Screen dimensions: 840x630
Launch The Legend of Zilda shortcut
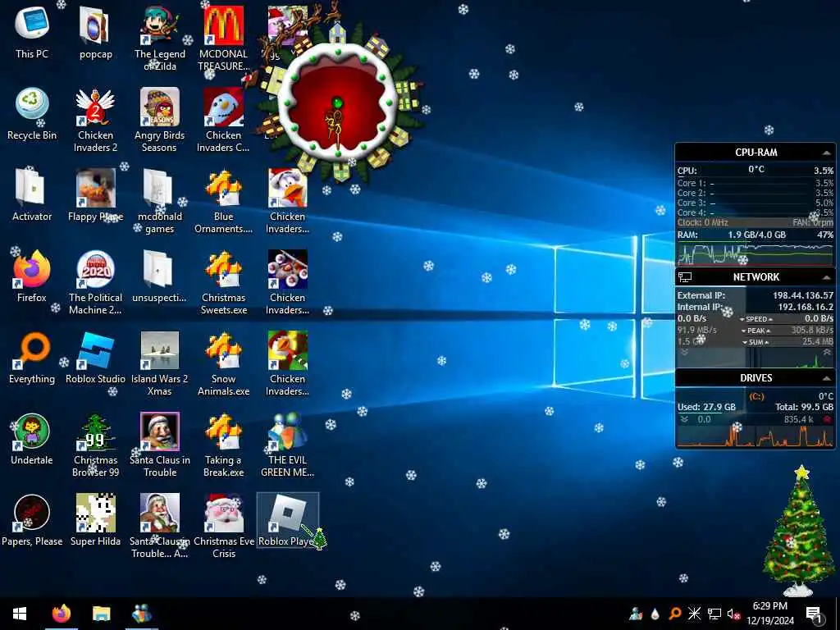(160, 39)
